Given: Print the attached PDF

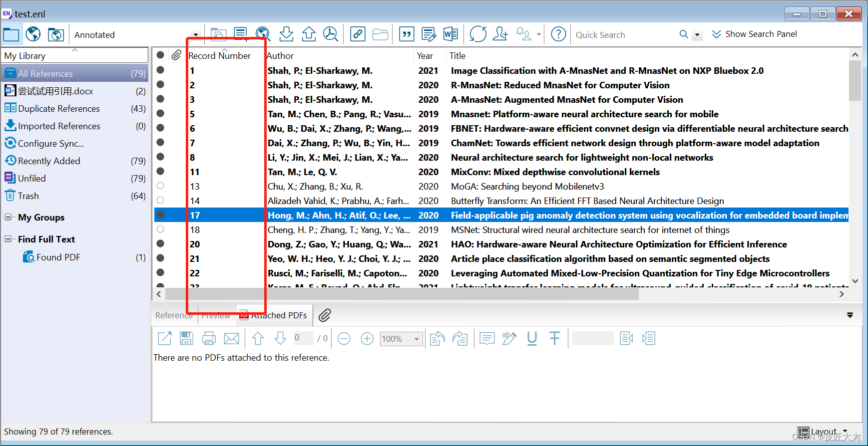Looking at the screenshot, I should pyautogui.click(x=209, y=339).
